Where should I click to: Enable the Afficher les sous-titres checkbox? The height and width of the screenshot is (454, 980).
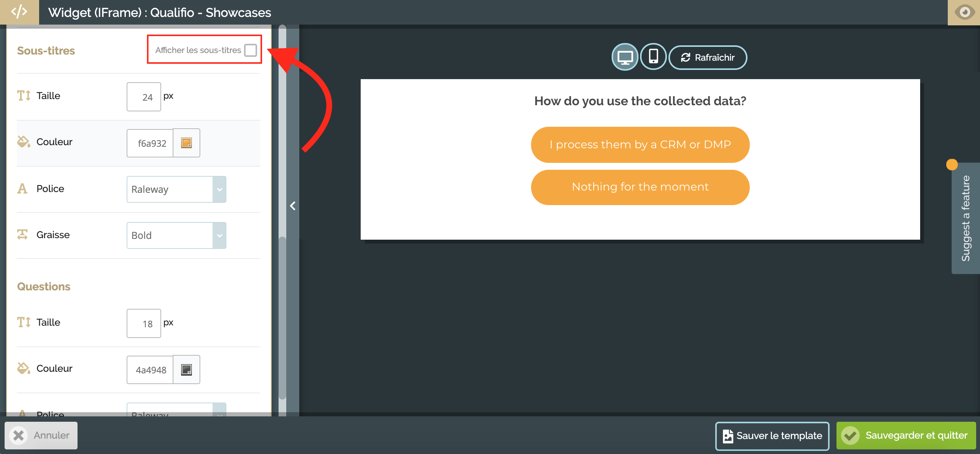pos(251,50)
